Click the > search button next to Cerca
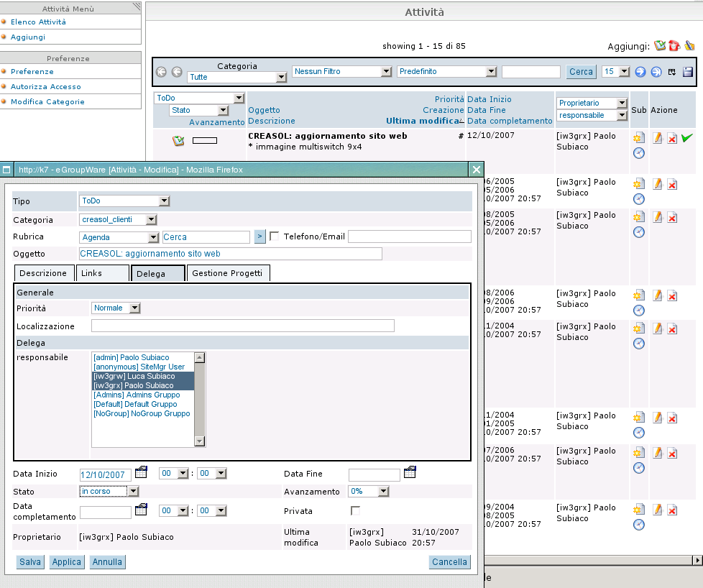Screen dimensions: 703x588 click(259, 236)
